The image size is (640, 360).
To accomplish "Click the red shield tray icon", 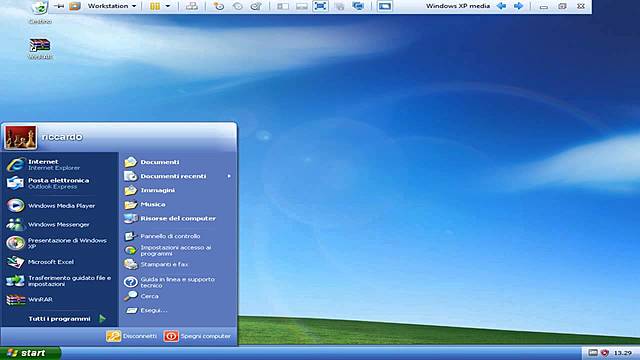I will (x=605, y=353).
